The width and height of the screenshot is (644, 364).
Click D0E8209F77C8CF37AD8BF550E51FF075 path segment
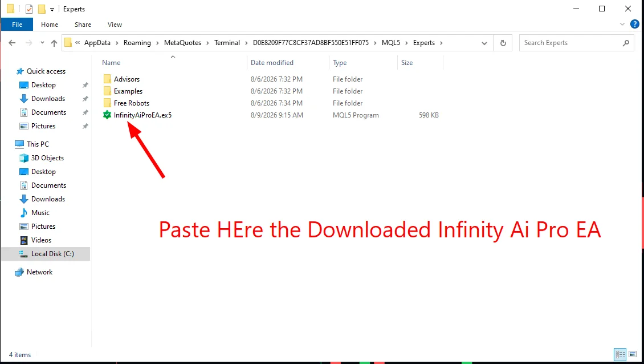311,43
